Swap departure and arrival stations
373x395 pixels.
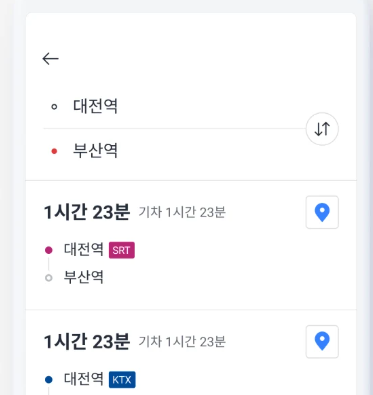point(322,129)
